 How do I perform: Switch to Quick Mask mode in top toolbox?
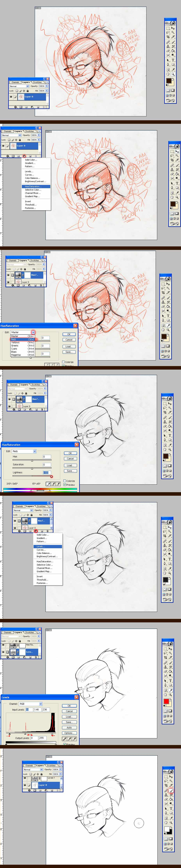pyautogui.click(x=173, y=90)
